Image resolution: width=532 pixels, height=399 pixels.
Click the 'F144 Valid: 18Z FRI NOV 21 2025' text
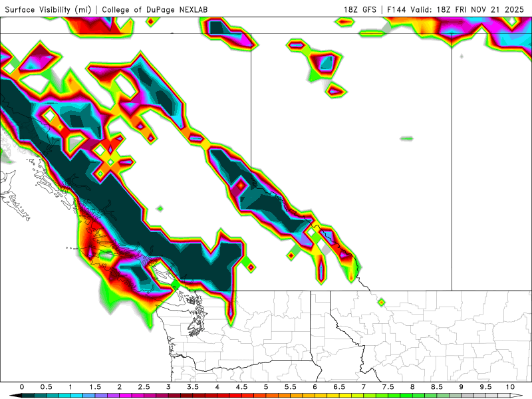coord(456,9)
